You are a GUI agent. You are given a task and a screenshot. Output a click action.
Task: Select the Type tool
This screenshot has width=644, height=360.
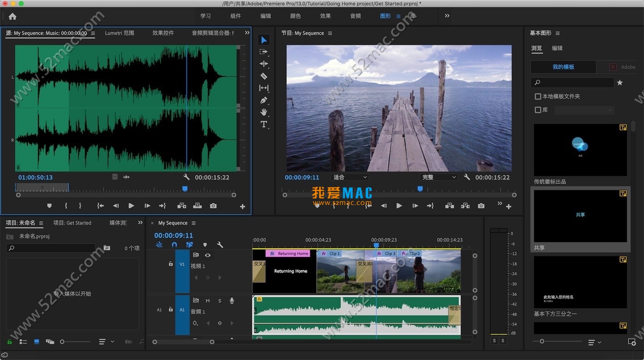pos(264,124)
